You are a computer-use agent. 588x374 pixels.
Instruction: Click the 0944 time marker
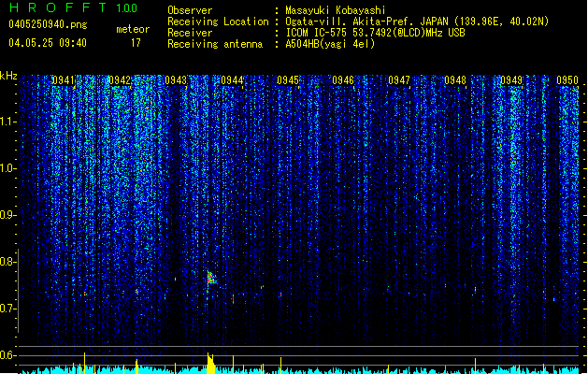pos(232,80)
